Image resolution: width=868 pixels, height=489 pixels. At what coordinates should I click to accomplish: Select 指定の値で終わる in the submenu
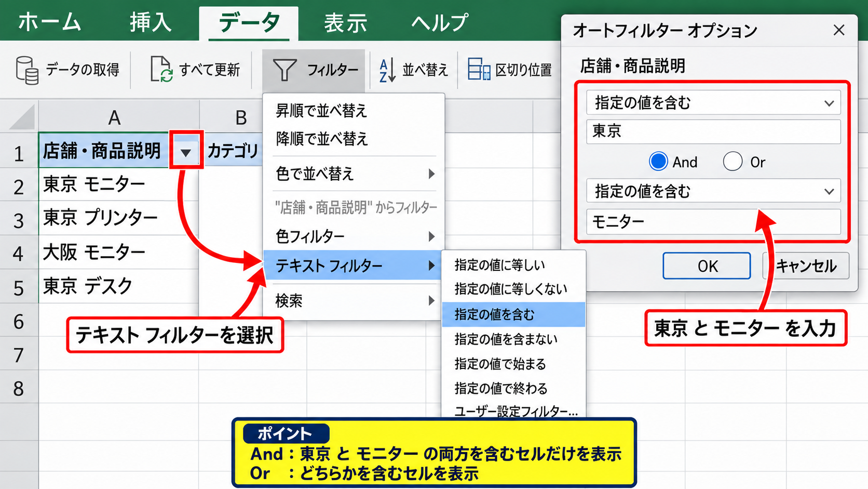click(x=513, y=388)
